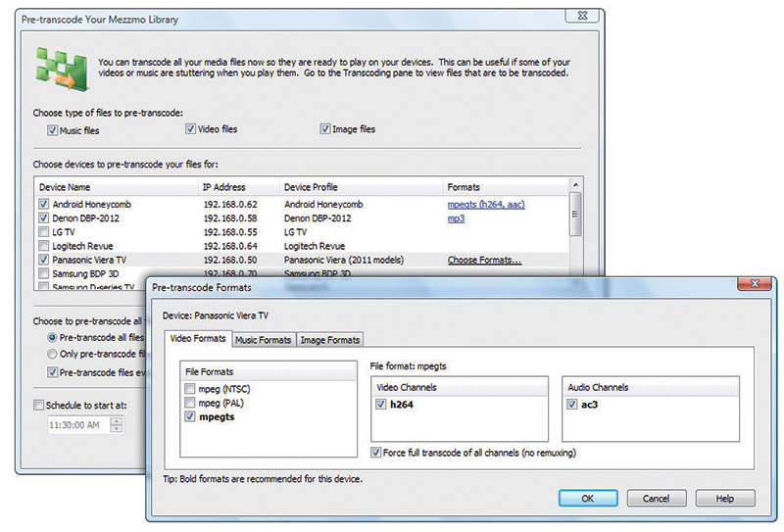Uncheck the Music files checkbox
This screenshot has width=784, height=532.
click(x=53, y=130)
